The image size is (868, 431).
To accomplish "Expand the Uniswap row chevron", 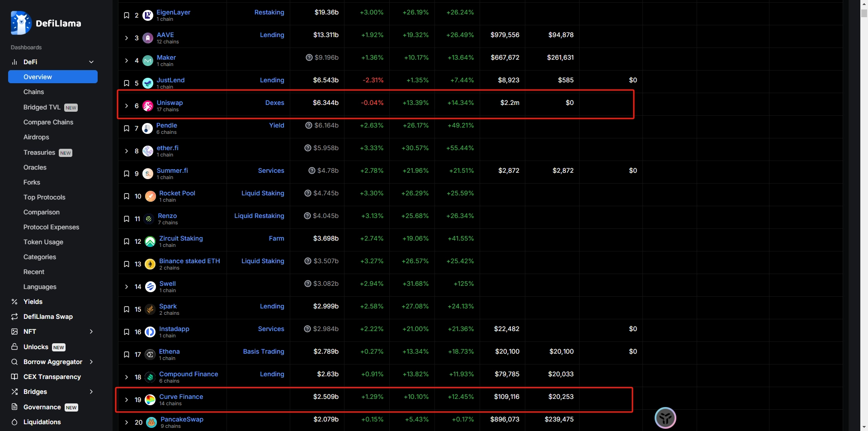I will [x=127, y=106].
